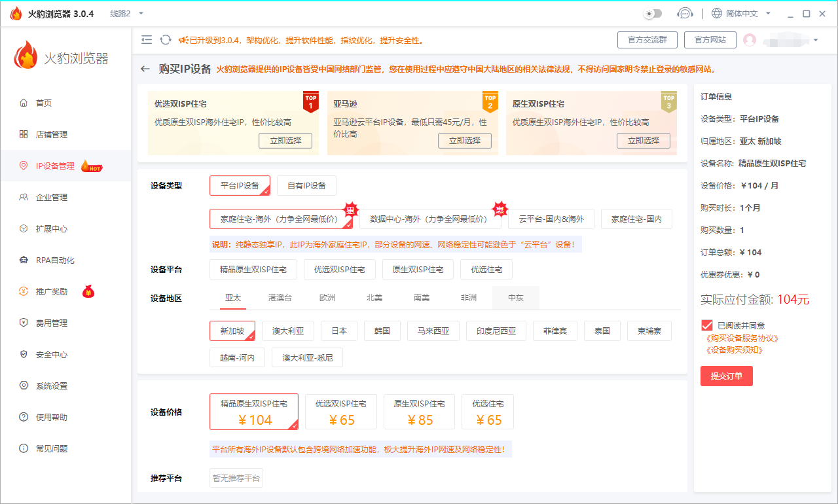This screenshot has width=838, height=504.
Task: Click the 提交订单 submit button
Action: coord(726,376)
